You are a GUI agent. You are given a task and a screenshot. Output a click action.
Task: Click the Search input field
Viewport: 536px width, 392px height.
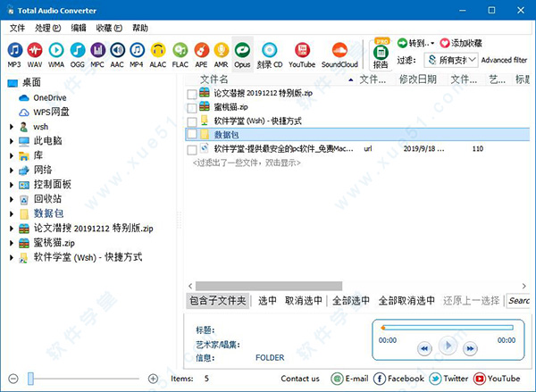pyautogui.click(x=518, y=301)
